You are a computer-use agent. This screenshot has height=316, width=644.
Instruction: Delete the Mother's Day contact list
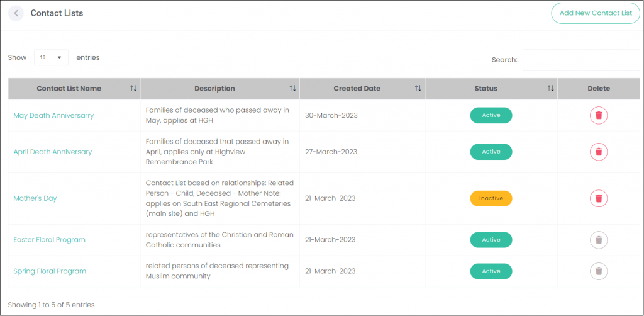(x=599, y=198)
